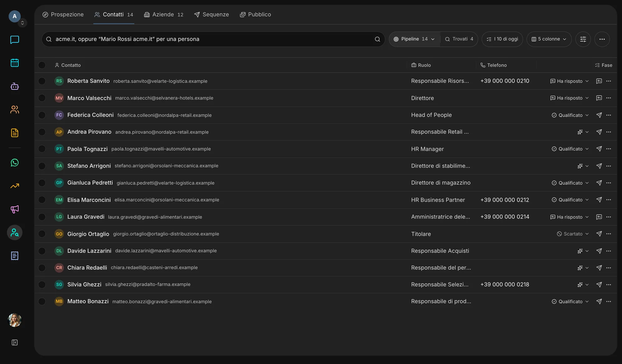This screenshot has width=622, height=364.
Task: Click the contact search input field
Action: [x=213, y=39]
